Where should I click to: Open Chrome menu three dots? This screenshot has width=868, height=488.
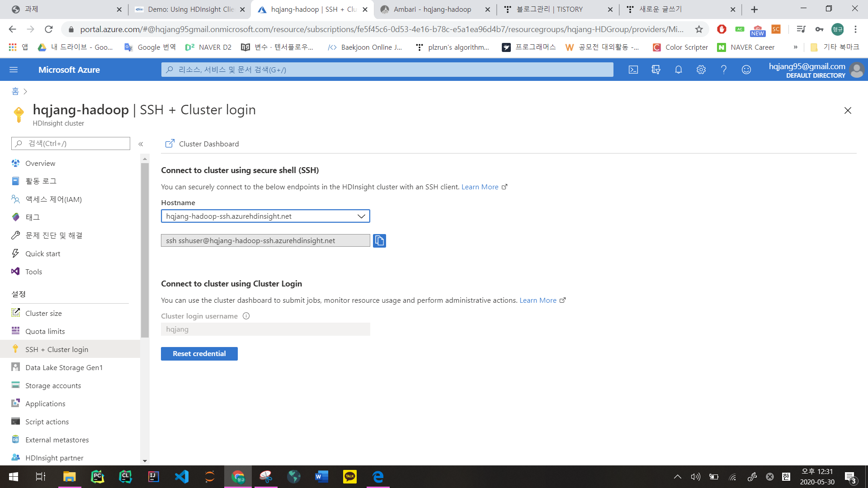[x=856, y=29]
